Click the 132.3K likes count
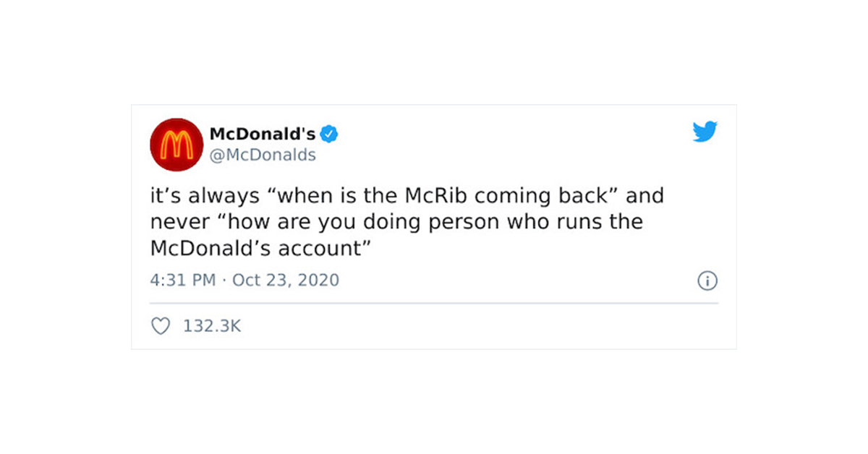The height and width of the screenshot is (454, 868). (211, 327)
